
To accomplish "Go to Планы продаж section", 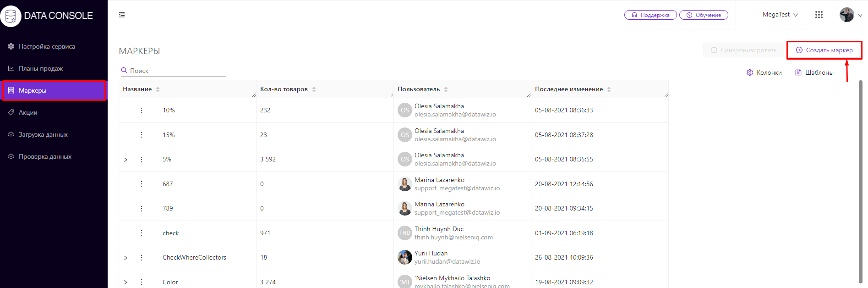I will coord(41,68).
